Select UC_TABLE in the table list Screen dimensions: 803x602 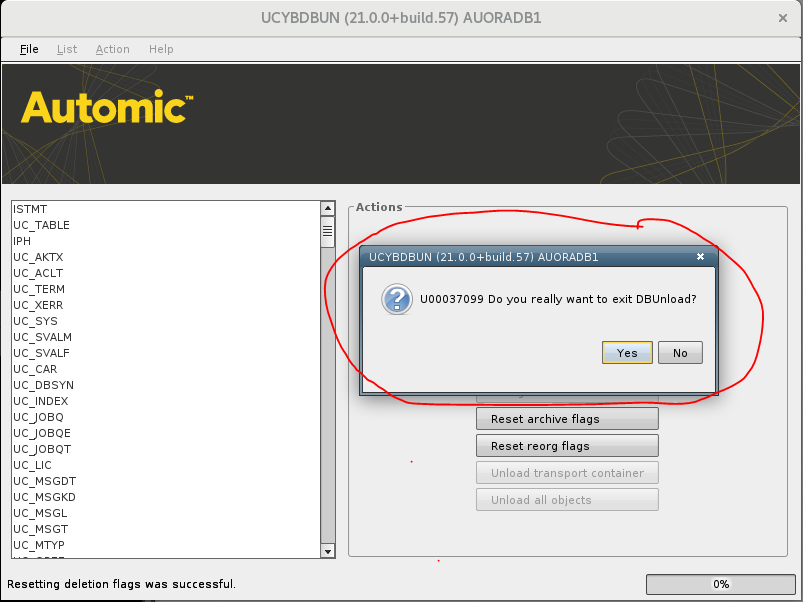(x=166, y=225)
